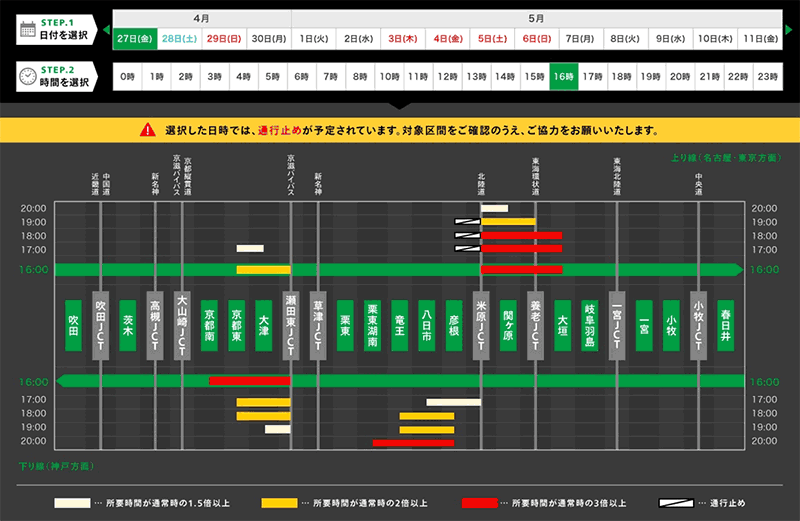This screenshot has width=800, height=521.
Task: Click the yellow 16:00 bar above 京都東
Action: point(263,269)
